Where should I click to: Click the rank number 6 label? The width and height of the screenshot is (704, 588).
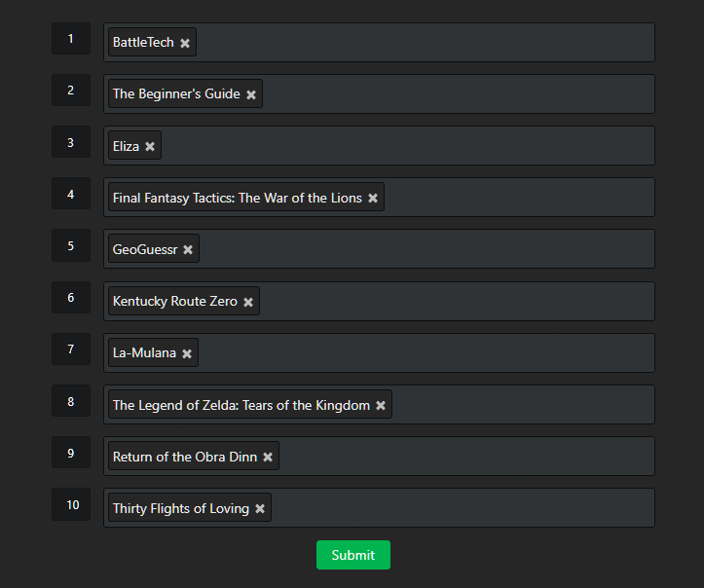71,298
